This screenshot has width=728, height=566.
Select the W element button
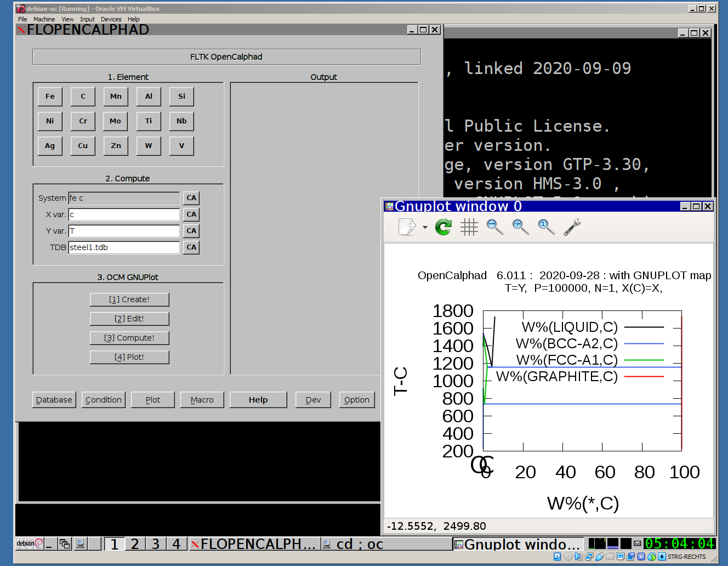(149, 146)
